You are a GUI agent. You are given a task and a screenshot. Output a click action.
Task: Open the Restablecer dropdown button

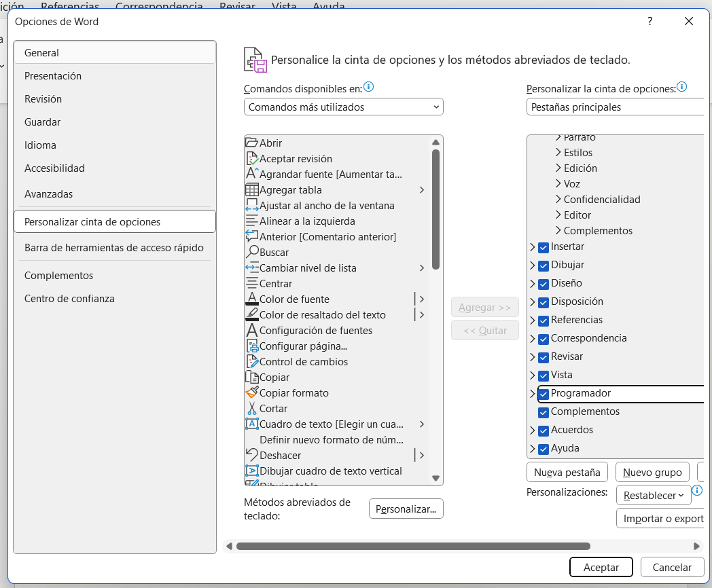click(x=653, y=496)
